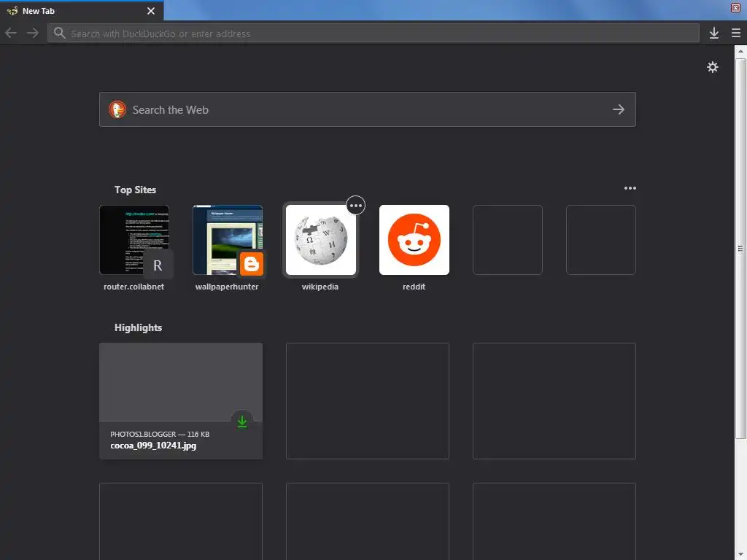Select the New Tab tab
747x560 pixels.
coord(82,10)
